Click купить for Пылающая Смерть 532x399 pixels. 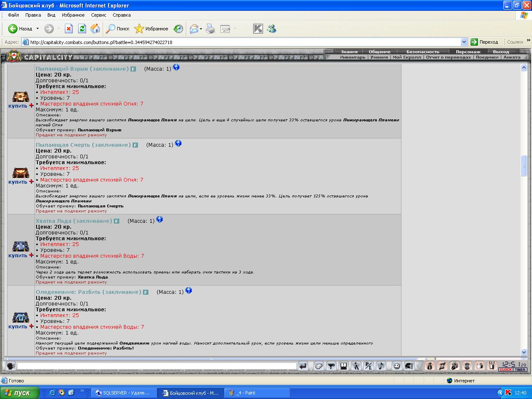click(18, 182)
